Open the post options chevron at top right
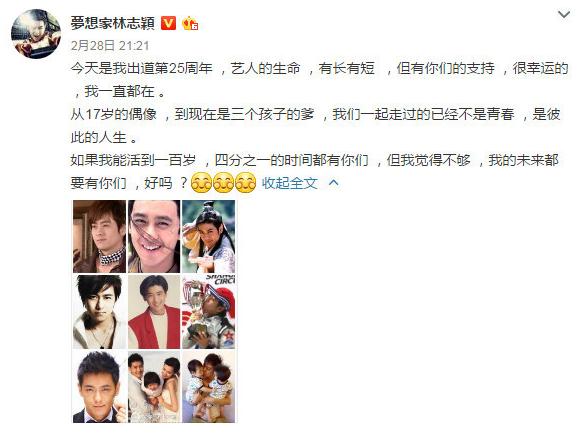584x442 pixels. (x=564, y=15)
